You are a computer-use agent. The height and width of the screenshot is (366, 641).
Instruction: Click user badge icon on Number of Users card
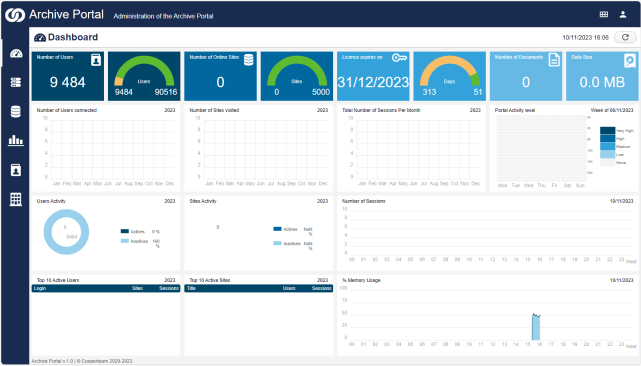[x=96, y=60]
